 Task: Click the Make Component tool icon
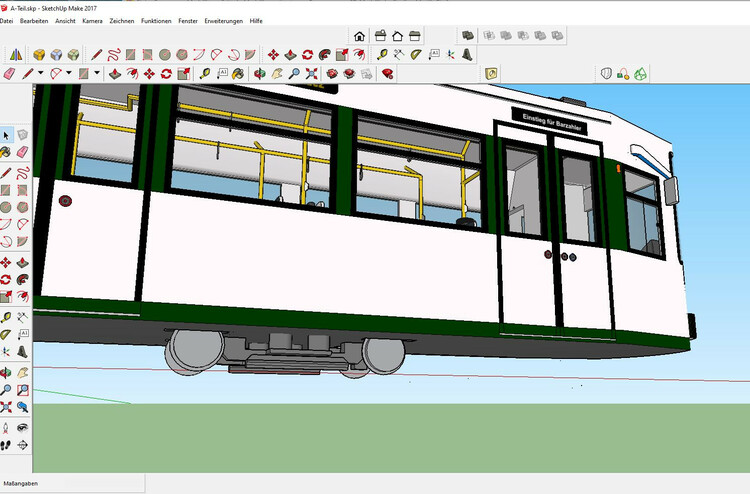22,135
